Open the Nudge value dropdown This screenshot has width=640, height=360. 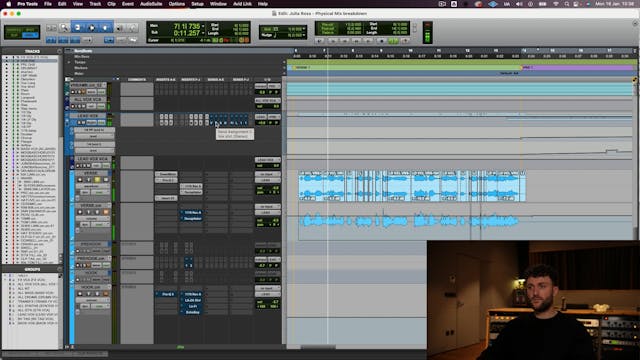click(x=303, y=35)
